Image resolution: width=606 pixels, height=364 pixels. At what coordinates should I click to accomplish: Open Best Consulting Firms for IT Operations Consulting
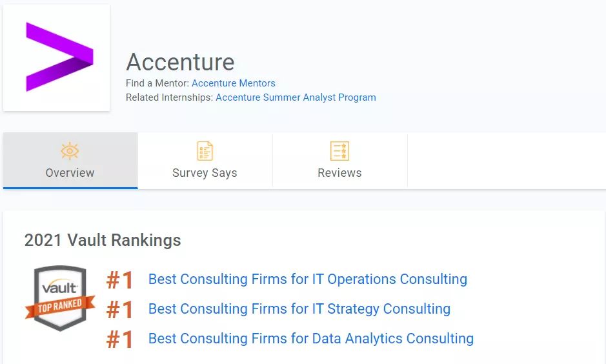coord(308,279)
